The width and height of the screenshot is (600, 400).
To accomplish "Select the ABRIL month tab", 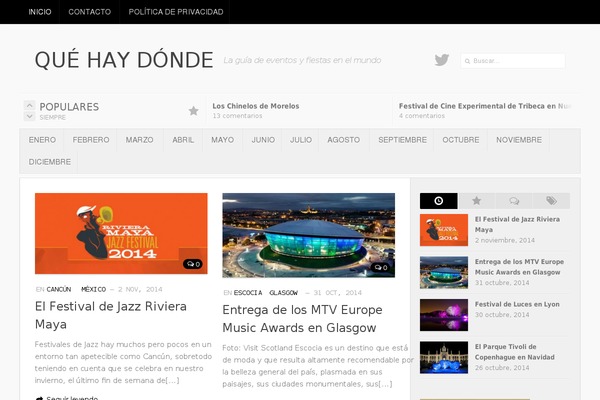I will click(x=183, y=140).
